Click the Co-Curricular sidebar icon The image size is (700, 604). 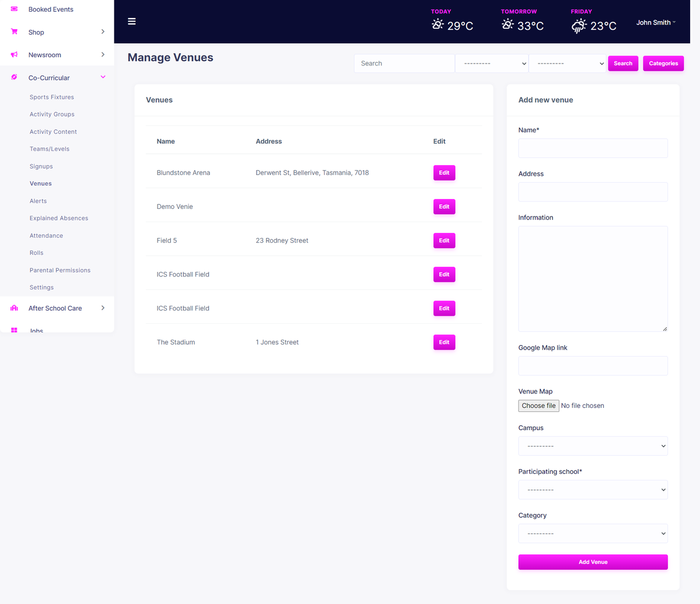(x=14, y=78)
